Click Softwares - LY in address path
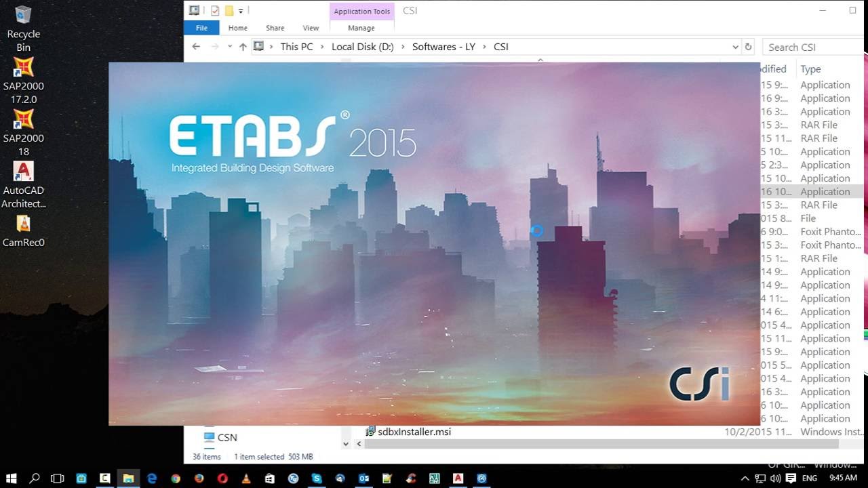The height and width of the screenshot is (488, 868). click(443, 47)
